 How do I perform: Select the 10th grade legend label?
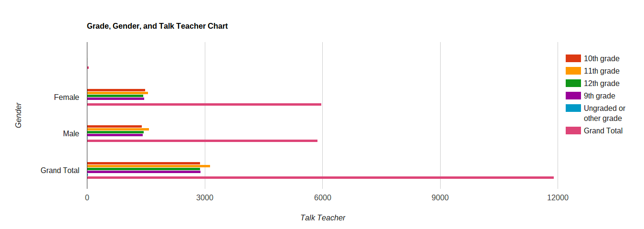[x=602, y=59]
